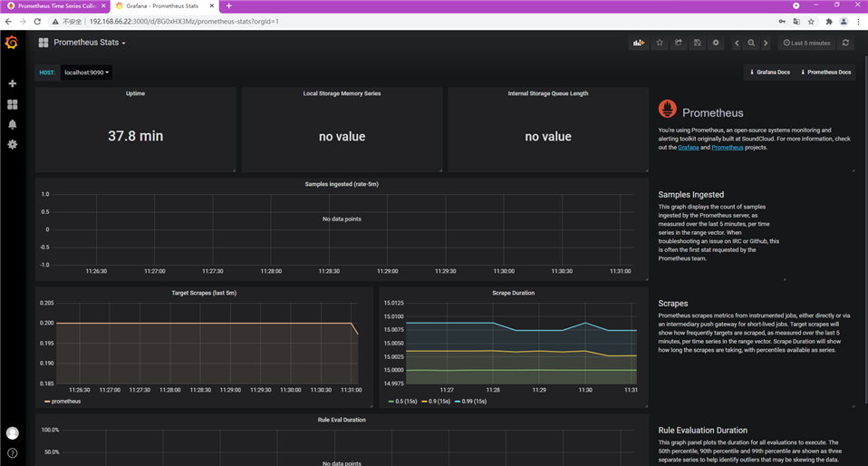This screenshot has width=868, height=466.
Task: Click the page vertical scrollbar
Action: (x=865, y=229)
